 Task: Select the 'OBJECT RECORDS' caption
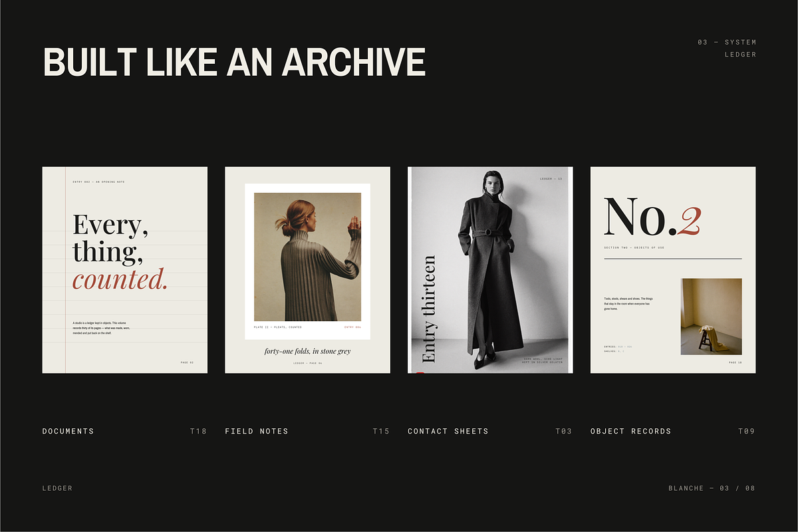(631, 431)
